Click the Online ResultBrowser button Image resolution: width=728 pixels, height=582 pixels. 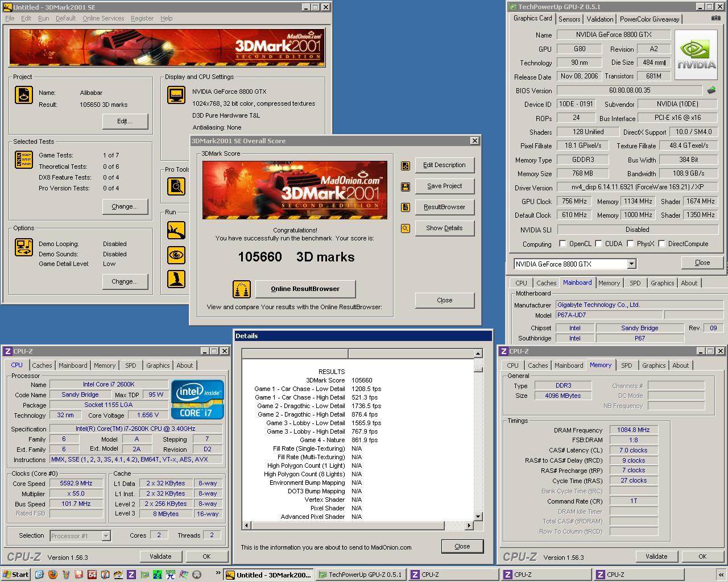click(x=305, y=289)
